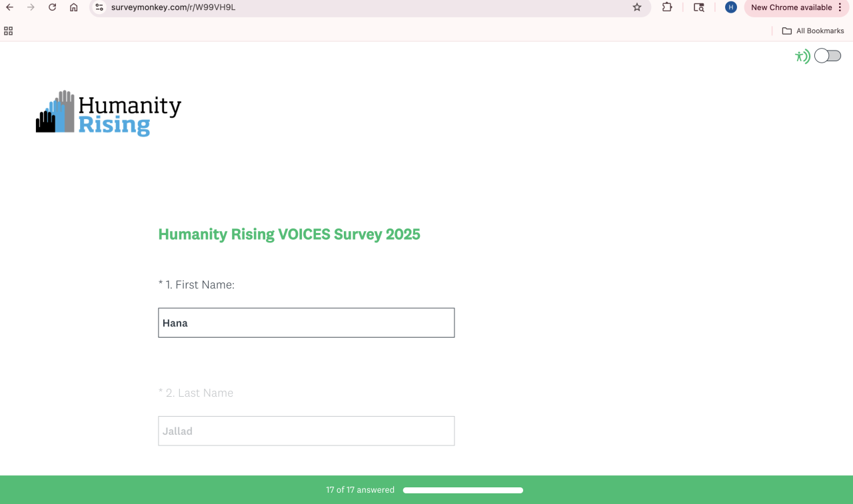This screenshot has width=853, height=504.
Task: Click the survey progress bar
Action: 462,490
